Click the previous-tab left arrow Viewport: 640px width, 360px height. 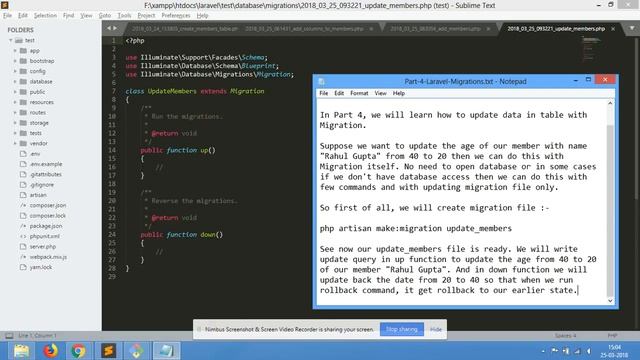[x=109, y=28]
